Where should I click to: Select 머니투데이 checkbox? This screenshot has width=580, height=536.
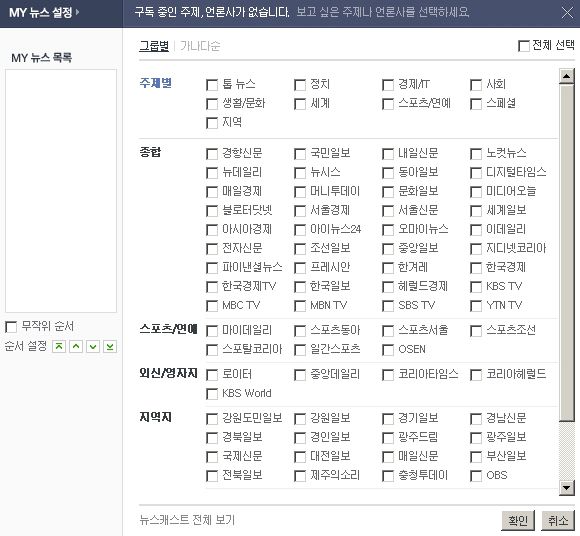[300, 192]
